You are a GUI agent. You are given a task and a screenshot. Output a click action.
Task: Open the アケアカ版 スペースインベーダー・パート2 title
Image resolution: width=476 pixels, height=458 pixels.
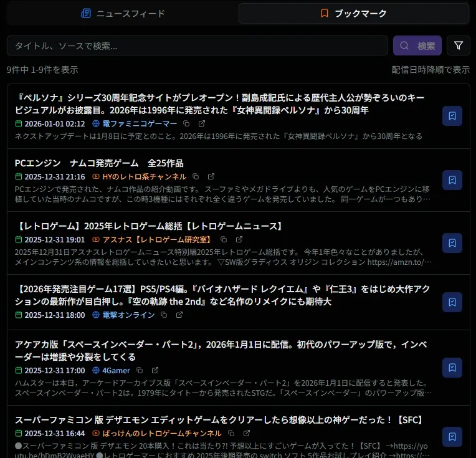[221, 350]
